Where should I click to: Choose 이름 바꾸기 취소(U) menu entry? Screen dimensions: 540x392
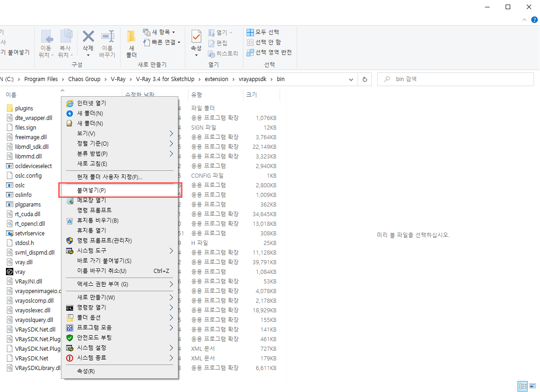[x=120, y=271]
